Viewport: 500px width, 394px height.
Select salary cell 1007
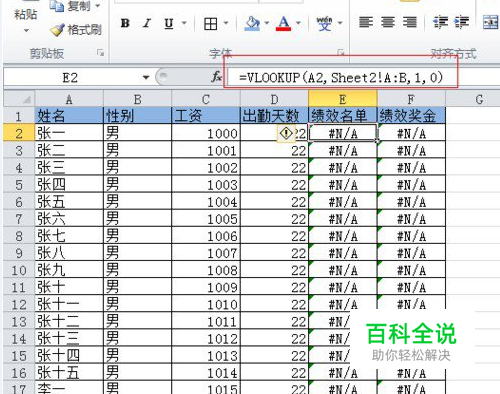(206, 253)
